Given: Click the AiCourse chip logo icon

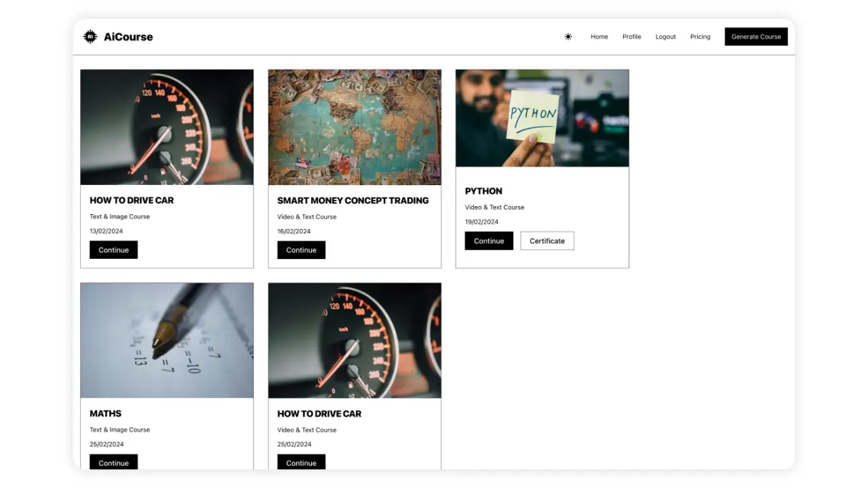Looking at the screenshot, I should (x=90, y=37).
